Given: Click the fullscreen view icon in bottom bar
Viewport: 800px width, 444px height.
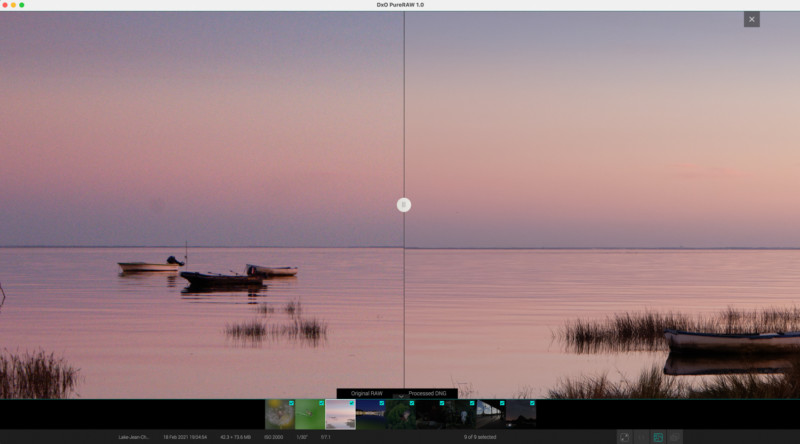Looking at the screenshot, I should click(624, 437).
